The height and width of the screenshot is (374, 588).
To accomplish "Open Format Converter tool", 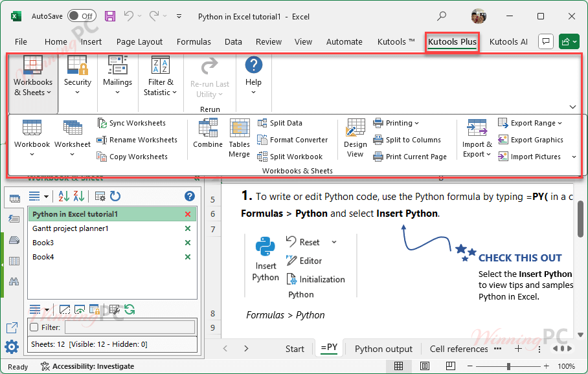I will tap(293, 140).
